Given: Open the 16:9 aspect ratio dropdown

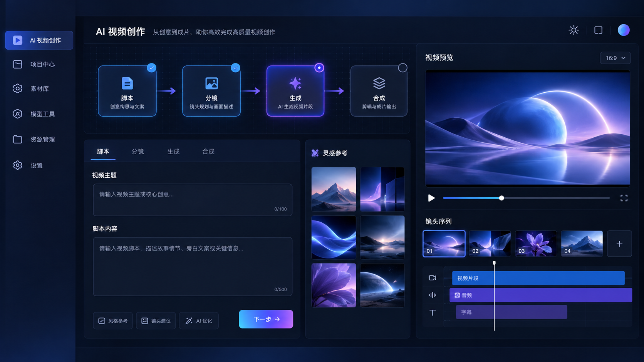Looking at the screenshot, I should pos(615,58).
